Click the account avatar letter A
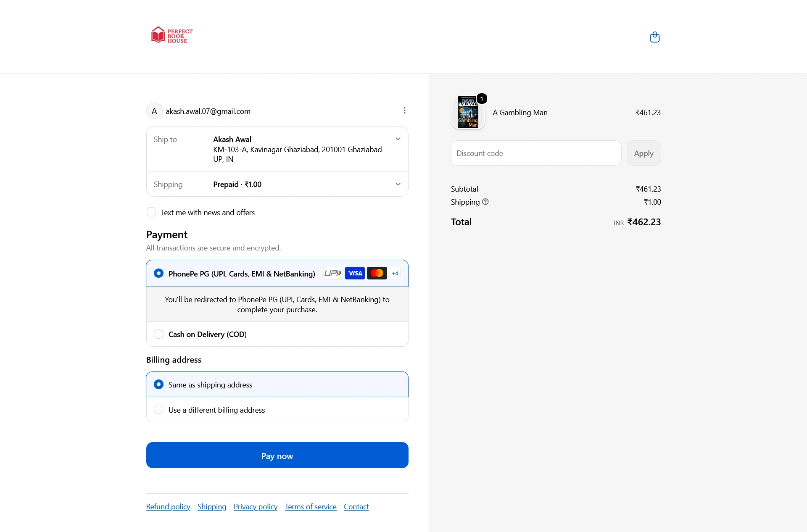Viewport: 807px width, 532px height. click(x=154, y=111)
